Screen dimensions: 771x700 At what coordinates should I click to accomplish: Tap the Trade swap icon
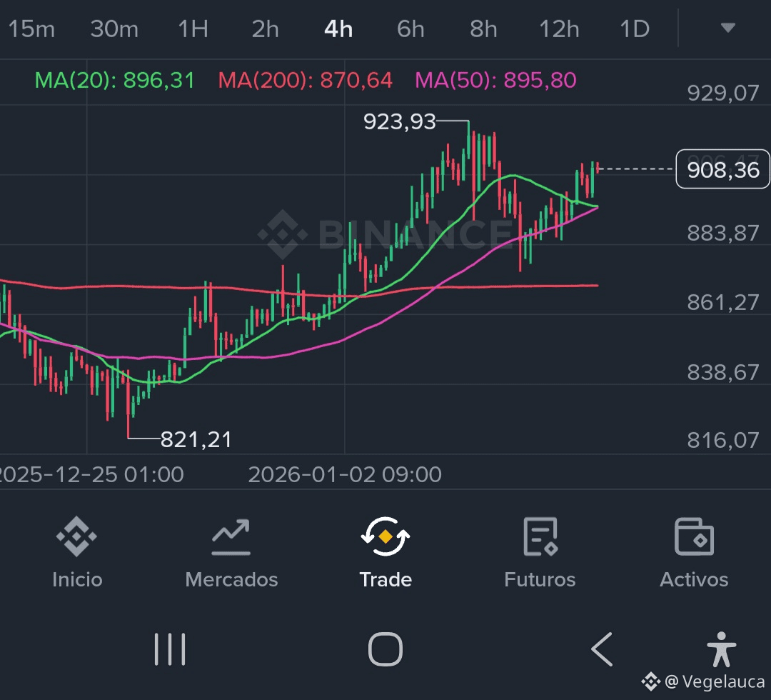pyautogui.click(x=385, y=538)
